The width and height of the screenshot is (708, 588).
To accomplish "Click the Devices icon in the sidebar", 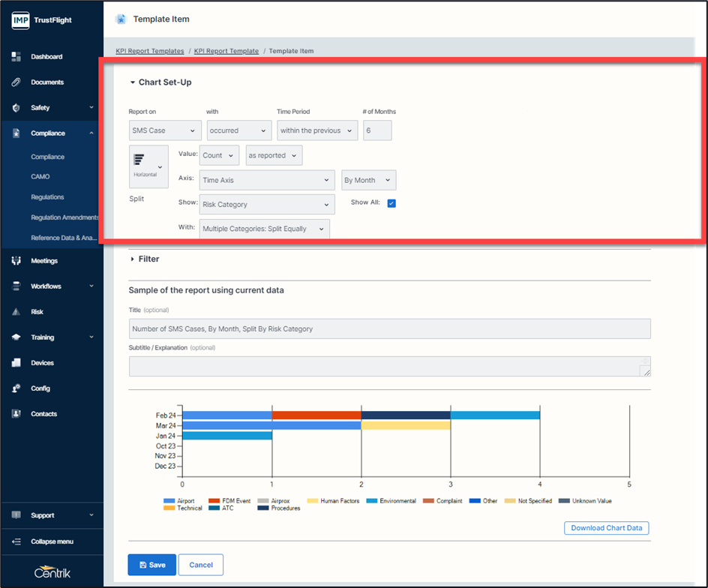I will tap(16, 363).
